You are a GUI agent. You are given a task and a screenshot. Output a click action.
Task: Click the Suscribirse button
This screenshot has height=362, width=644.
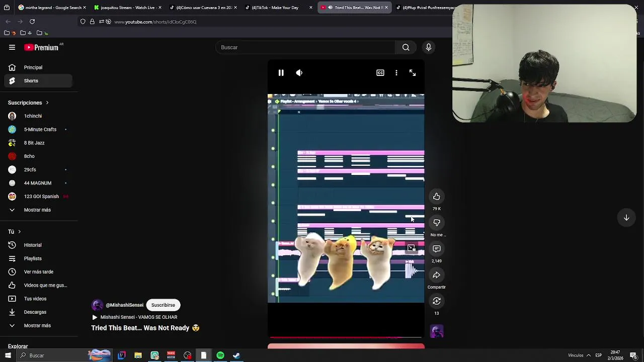pos(163,305)
